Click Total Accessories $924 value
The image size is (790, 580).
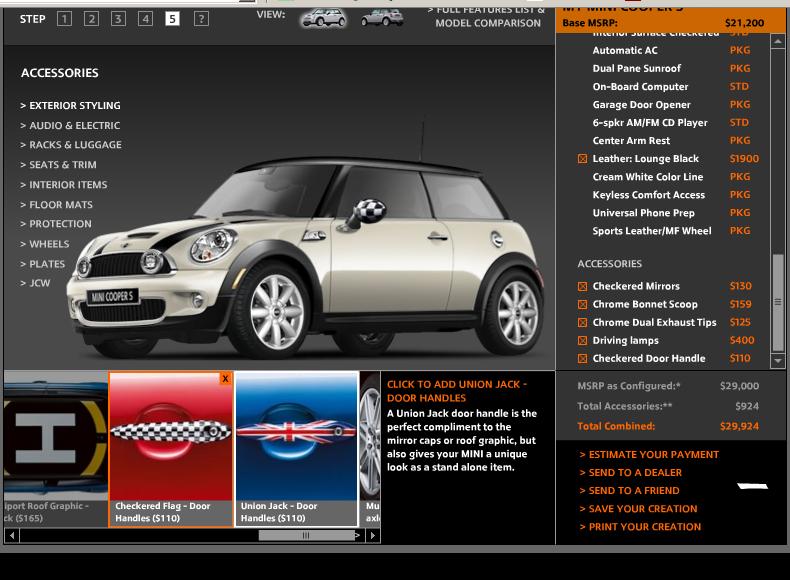747,406
